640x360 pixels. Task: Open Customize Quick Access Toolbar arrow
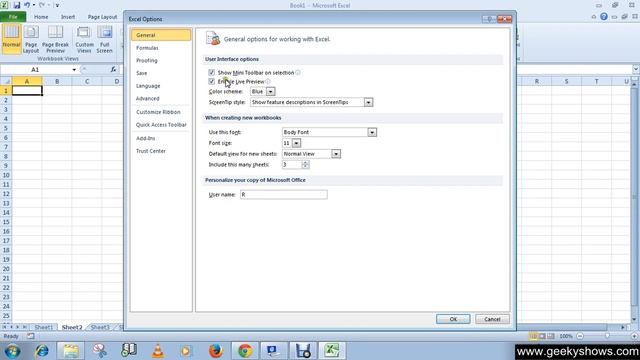coord(57,5)
